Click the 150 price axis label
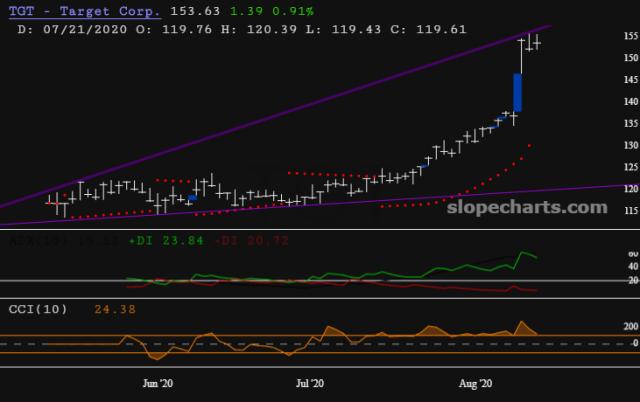640x402 pixels. point(631,58)
